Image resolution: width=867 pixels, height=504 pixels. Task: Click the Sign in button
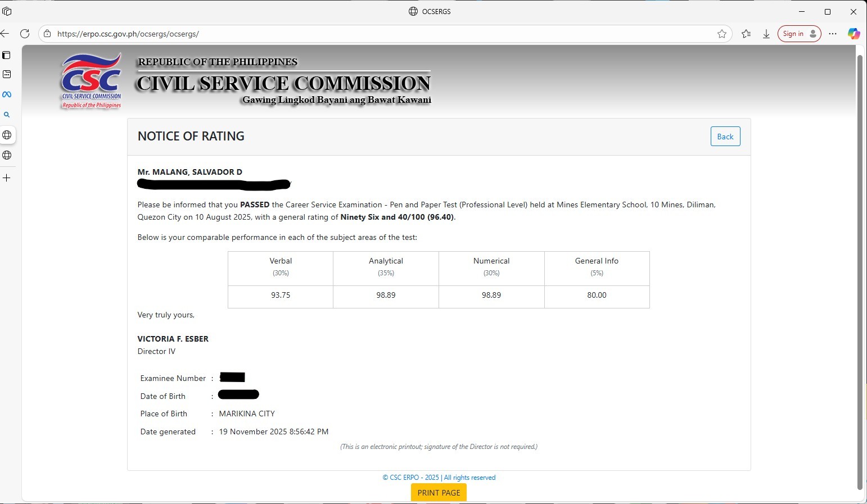point(799,34)
